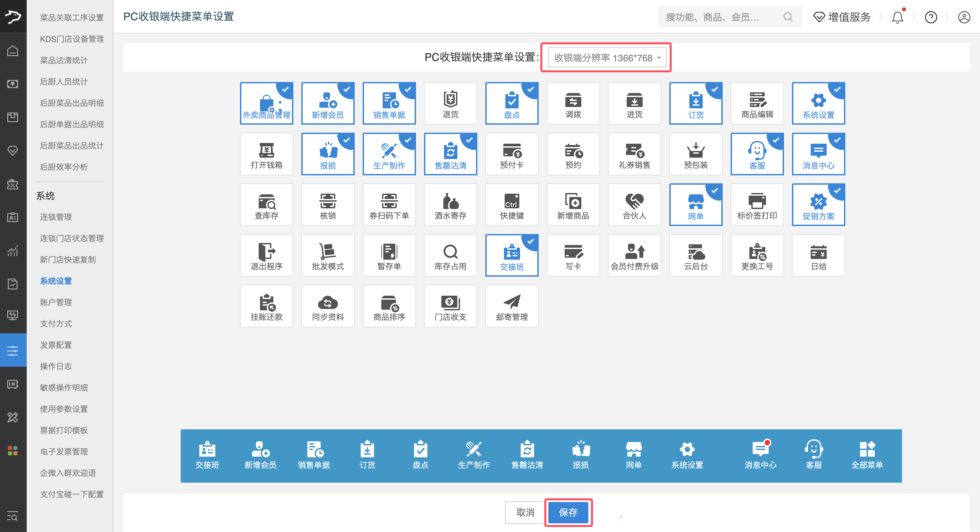
Task: Open the help question mark icon
Action: (931, 17)
